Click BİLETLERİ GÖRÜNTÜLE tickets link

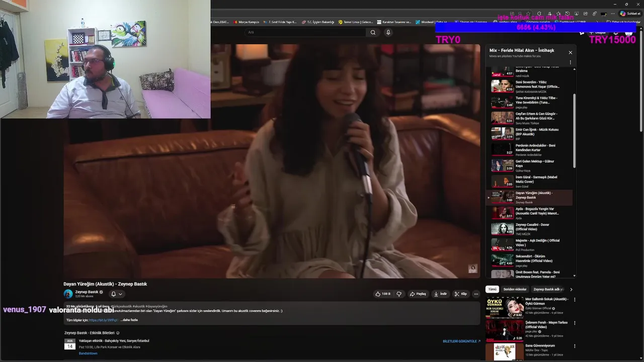[x=461, y=341]
